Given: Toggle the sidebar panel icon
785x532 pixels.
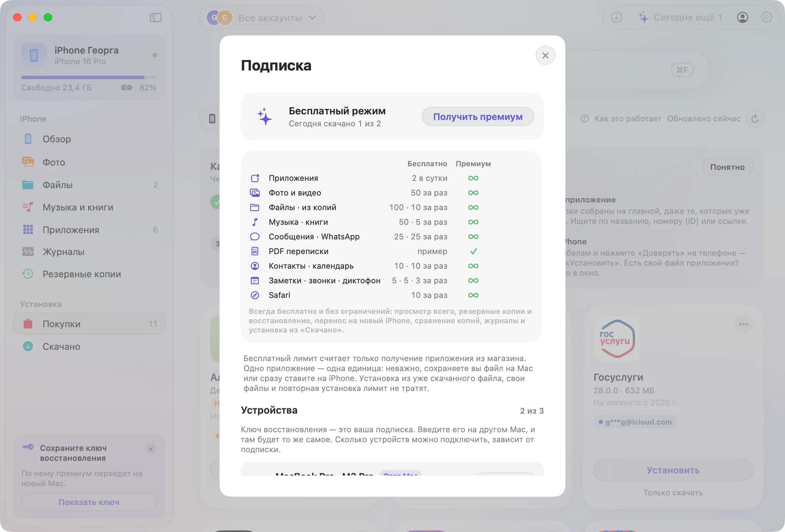Looking at the screenshot, I should 156,18.
